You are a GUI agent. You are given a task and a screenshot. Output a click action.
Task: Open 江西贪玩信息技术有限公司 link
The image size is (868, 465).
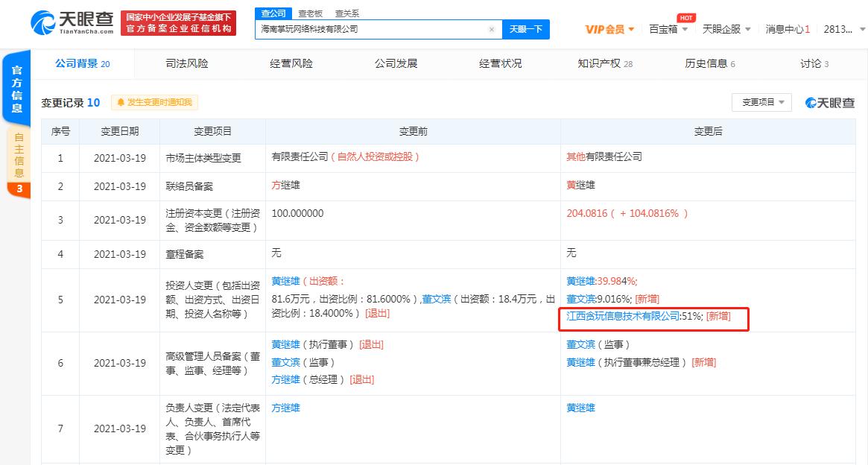click(x=623, y=316)
